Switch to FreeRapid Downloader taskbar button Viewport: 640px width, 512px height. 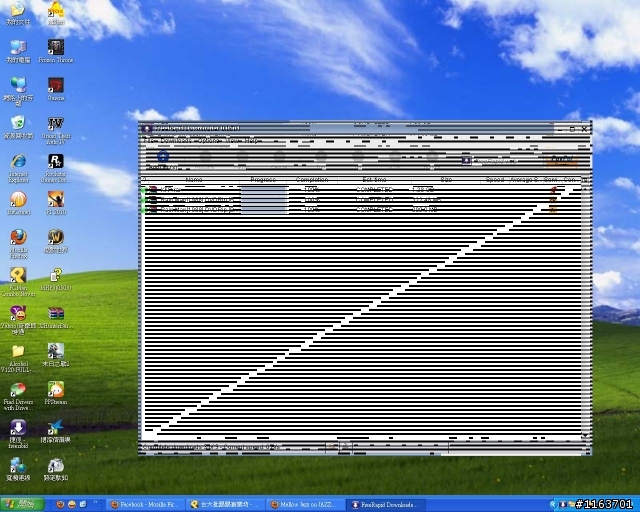pyautogui.click(x=386, y=505)
